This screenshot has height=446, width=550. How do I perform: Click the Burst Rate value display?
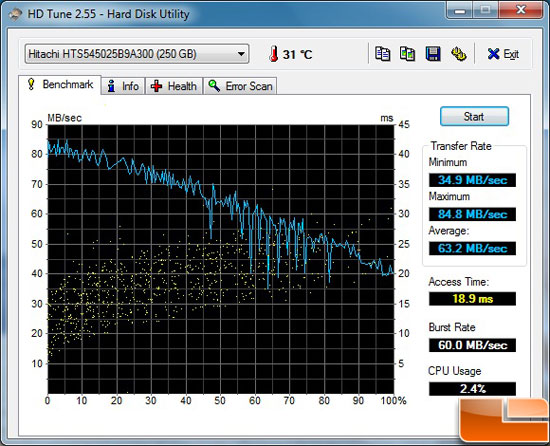tap(472, 345)
